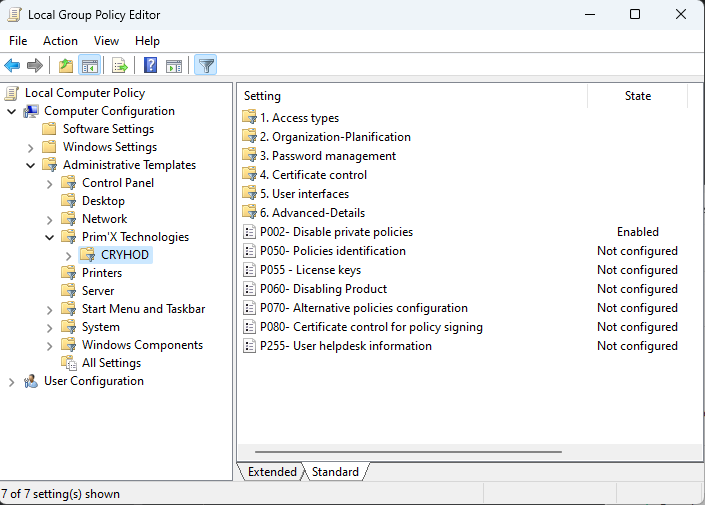The image size is (705, 505).
Task: Collapse the Computer Configuration node
Action: [x=12, y=111]
